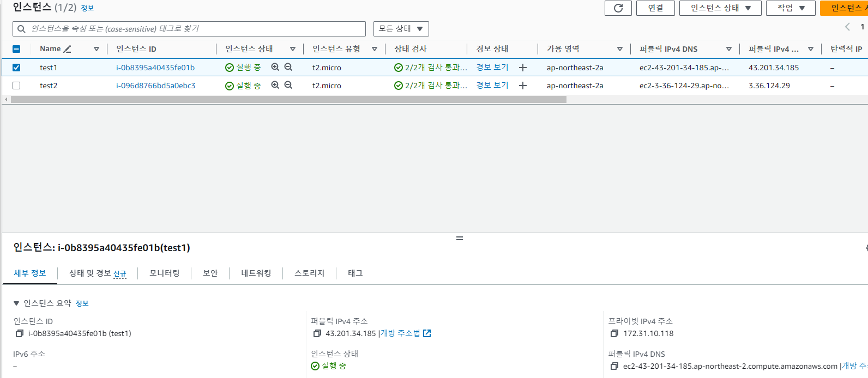Click the refresh instances icon button
The width and height of the screenshot is (868, 378).
tap(618, 8)
